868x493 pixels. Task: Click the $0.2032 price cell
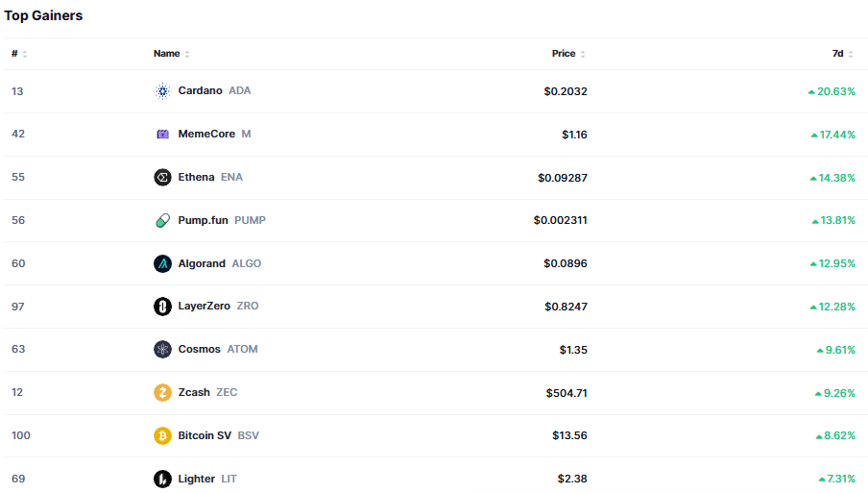566,91
